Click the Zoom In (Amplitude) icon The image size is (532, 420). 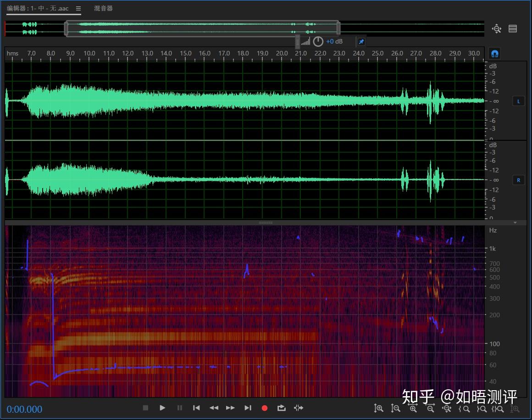378,408
